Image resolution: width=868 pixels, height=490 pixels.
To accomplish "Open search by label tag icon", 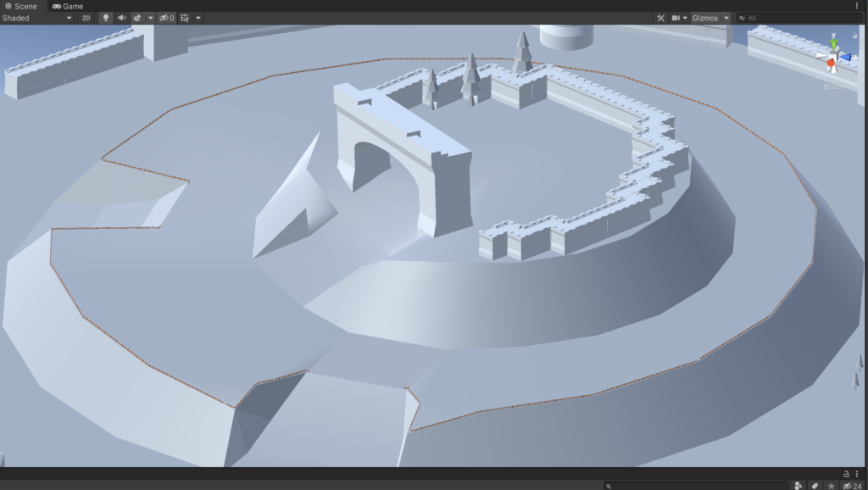I will click(815, 486).
